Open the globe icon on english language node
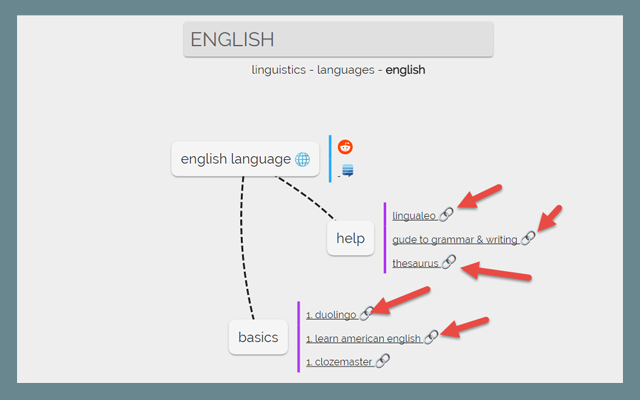Viewport: 640px width, 400px height. (302, 159)
